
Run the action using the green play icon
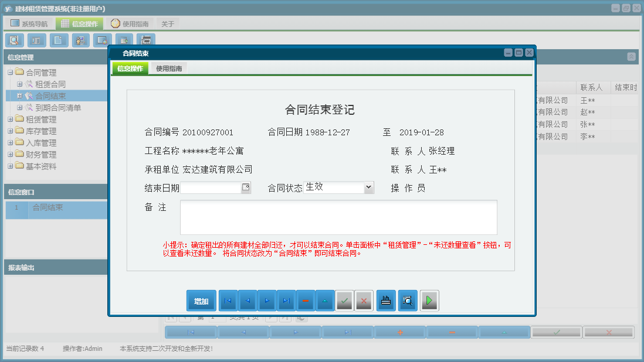(x=429, y=300)
